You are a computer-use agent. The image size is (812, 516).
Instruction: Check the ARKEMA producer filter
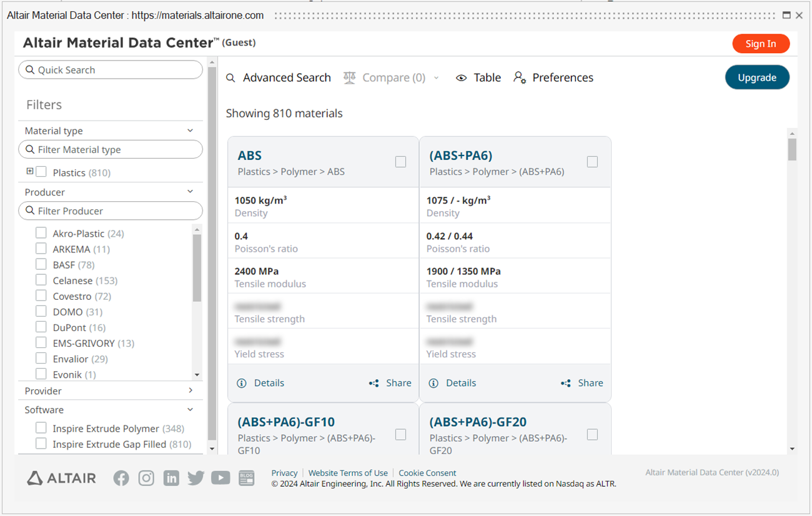coord(41,249)
